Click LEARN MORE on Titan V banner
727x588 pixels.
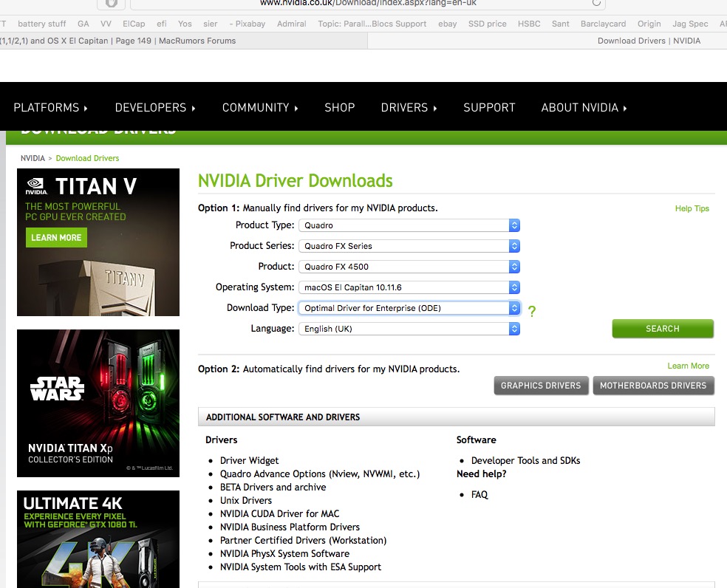pyautogui.click(x=56, y=237)
